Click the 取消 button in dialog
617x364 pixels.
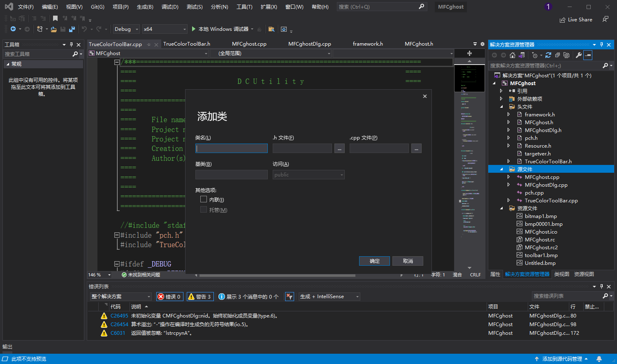[408, 261]
